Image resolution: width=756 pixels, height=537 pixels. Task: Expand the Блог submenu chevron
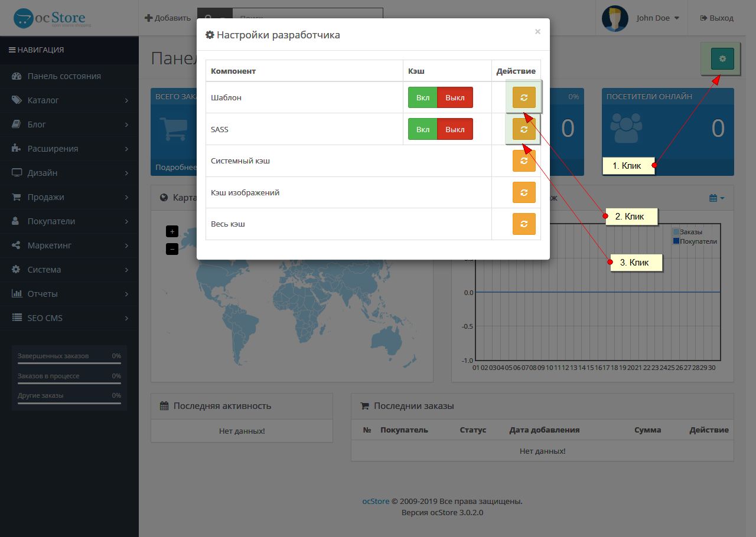coord(126,125)
